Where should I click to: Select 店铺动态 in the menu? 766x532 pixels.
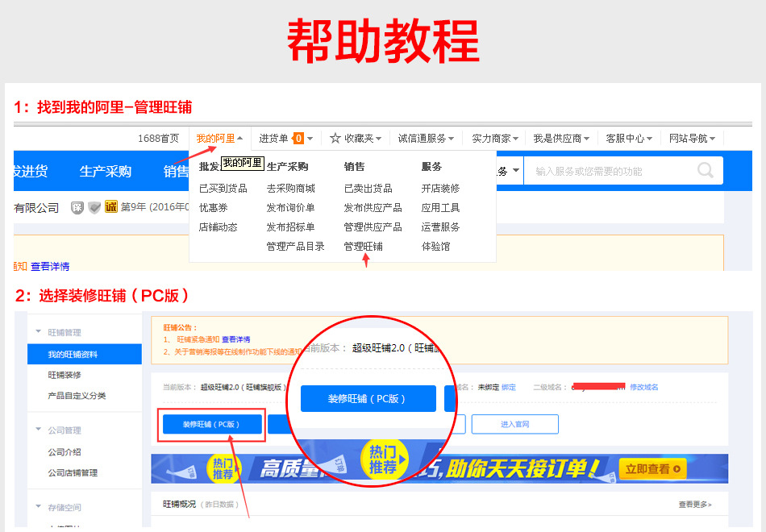[218, 227]
